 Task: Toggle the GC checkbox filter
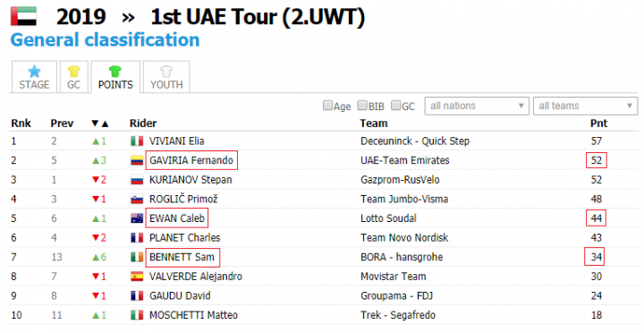click(395, 106)
